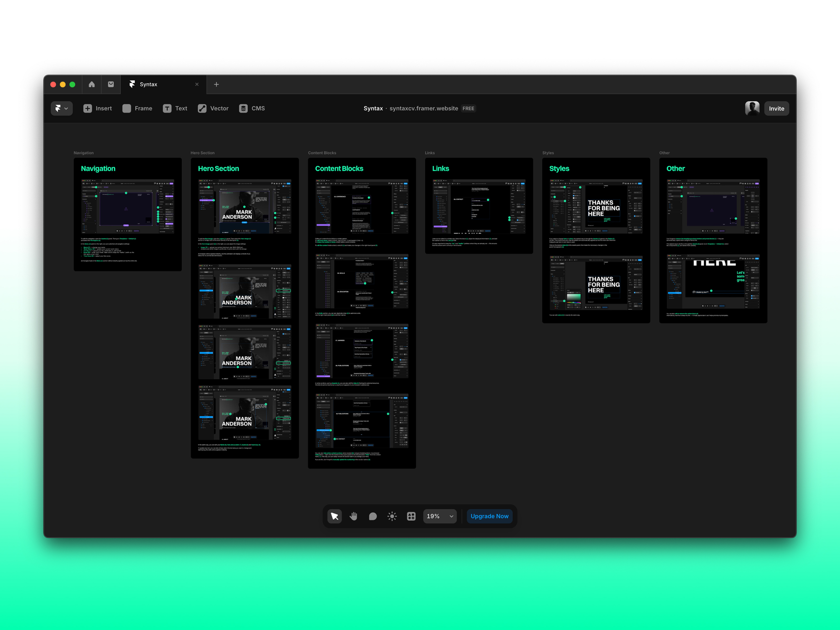Go to the home tab icon
The width and height of the screenshot is (840, 630).
pos(92,84)
